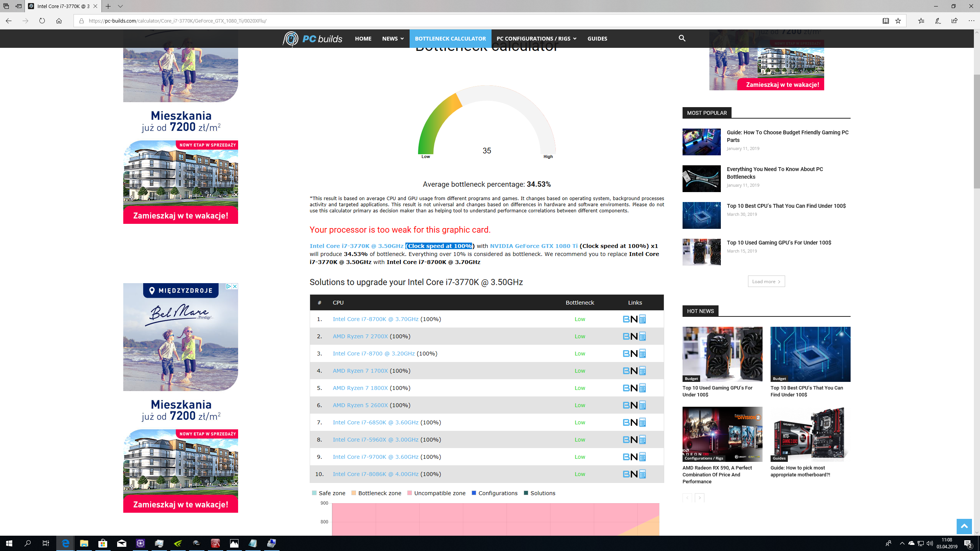Screen dimensions: 980x551
Task: Open the GUIDES navigation item
Action: [x=597, y=39]
